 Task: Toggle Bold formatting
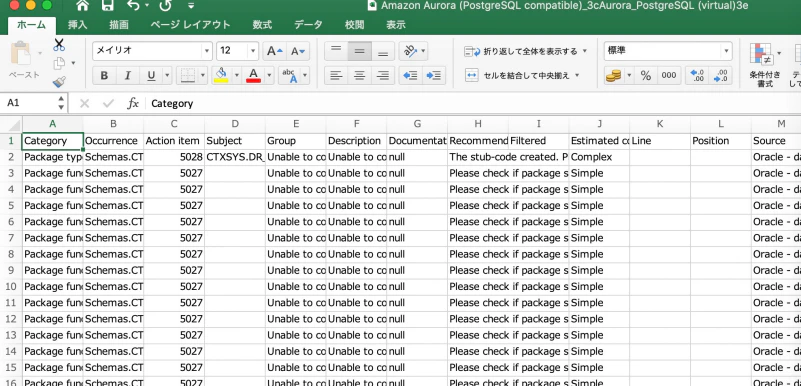coord(104,76)
